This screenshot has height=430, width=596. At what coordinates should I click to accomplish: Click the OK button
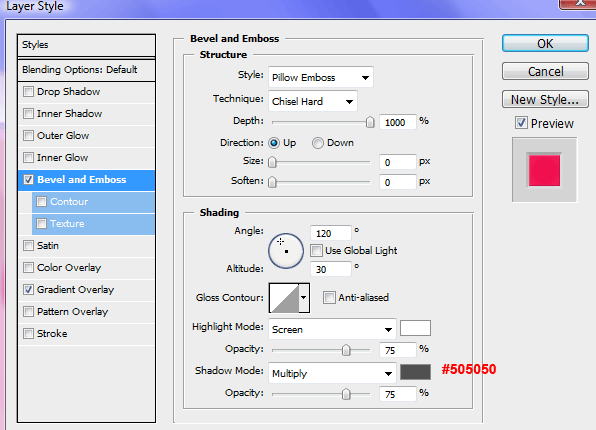tap(545, 43)
